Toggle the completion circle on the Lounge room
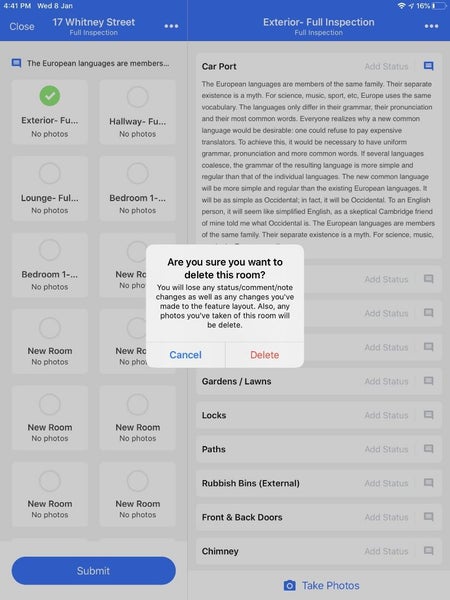 tap(50, 173)
